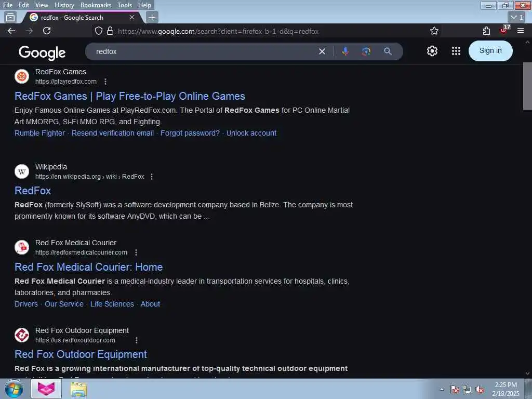Open the Extensions puzzle icon
The height and width of the screenshot is (399, 532).
486,31
